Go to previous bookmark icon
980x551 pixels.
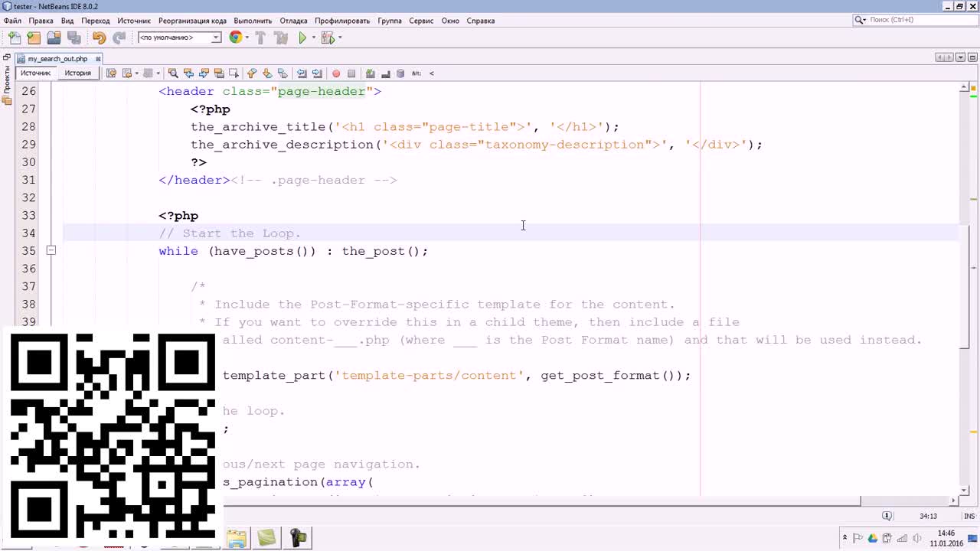point(252,73)
